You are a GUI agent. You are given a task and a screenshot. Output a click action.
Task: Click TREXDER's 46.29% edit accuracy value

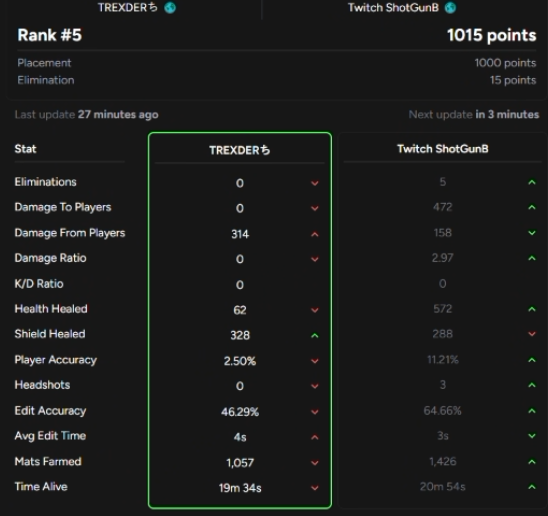point(240,412)
